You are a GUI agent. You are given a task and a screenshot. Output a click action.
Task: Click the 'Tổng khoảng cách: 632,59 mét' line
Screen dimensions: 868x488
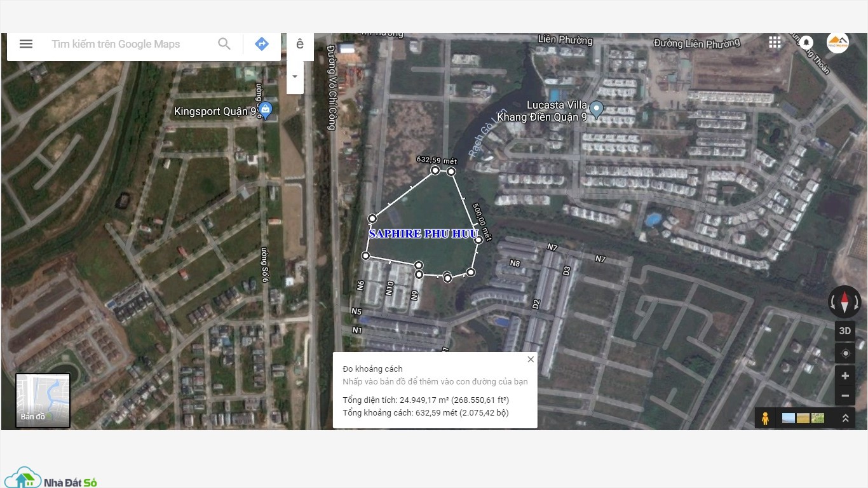click(x=425, y=413)
